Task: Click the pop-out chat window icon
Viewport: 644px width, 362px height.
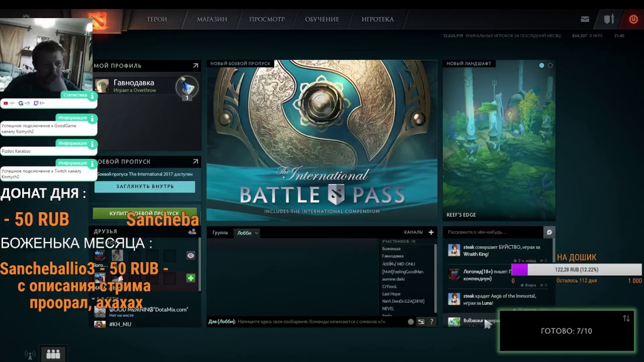Action: (x=421, y=322)
